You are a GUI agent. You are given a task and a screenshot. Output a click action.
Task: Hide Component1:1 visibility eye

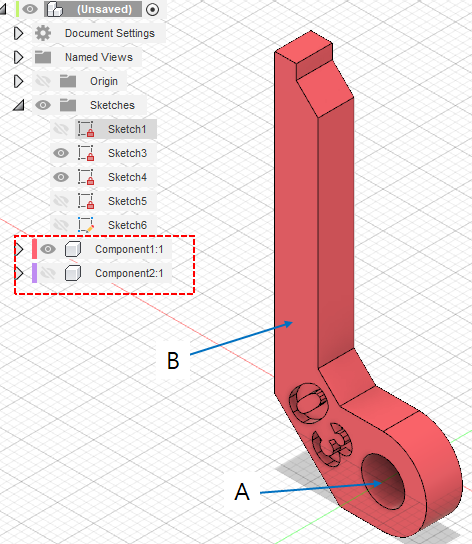(x=48, y=249)
